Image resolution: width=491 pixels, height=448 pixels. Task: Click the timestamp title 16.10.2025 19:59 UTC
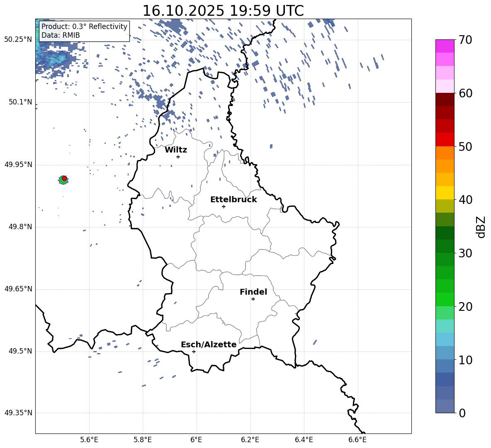click(223, 11)
